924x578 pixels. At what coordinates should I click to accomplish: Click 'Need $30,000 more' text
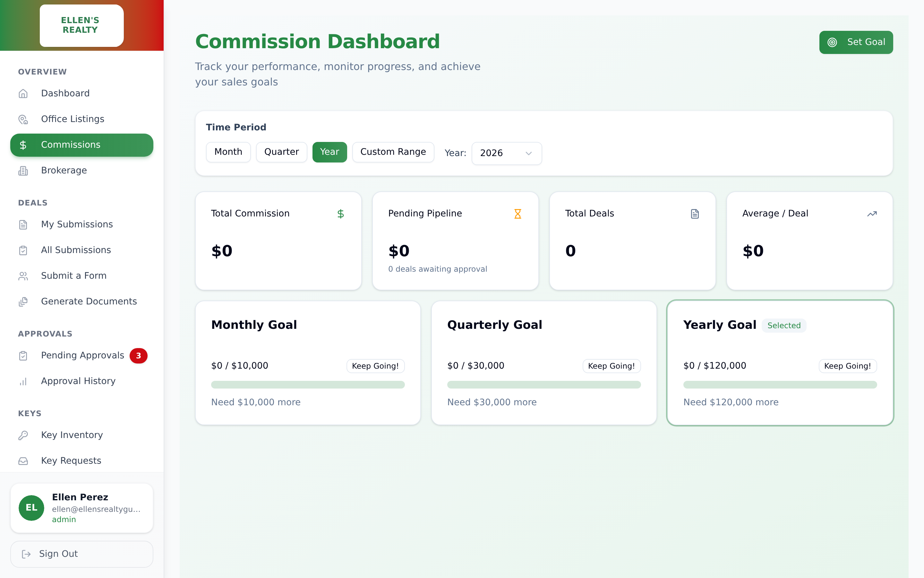492,402
